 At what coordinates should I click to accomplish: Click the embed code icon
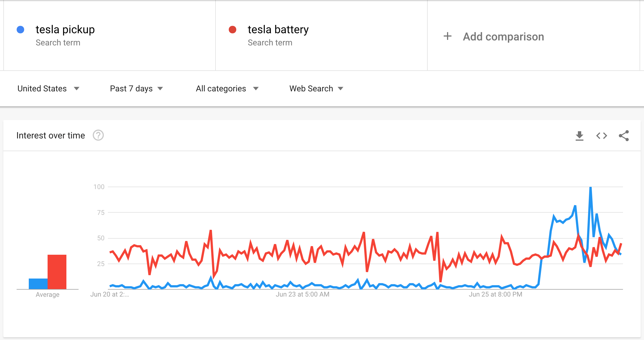point(601,136)
